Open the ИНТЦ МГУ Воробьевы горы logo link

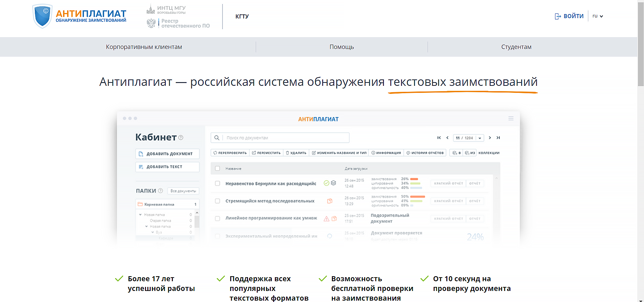(x=166, y=10)
